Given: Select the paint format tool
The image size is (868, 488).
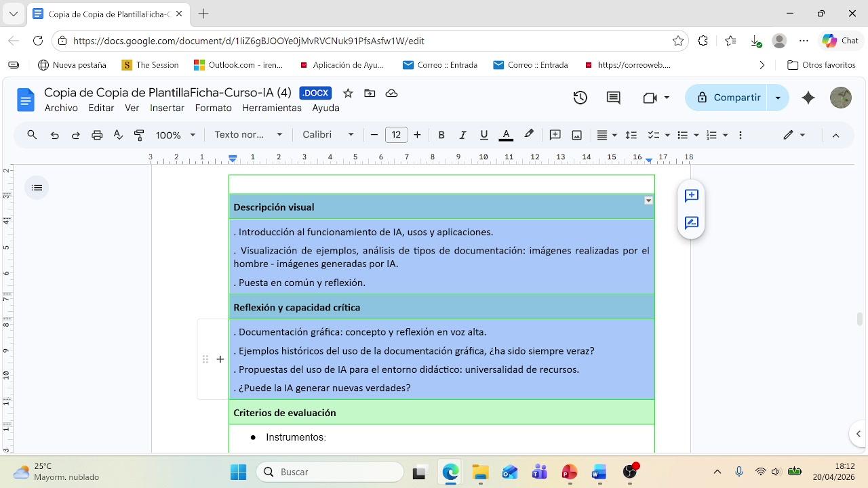Looking at the screenshot, I should click(139, 135).
